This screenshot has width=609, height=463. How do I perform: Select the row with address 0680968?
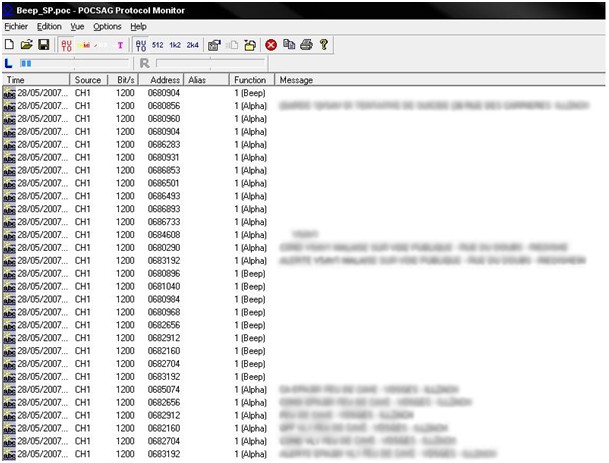304,312
